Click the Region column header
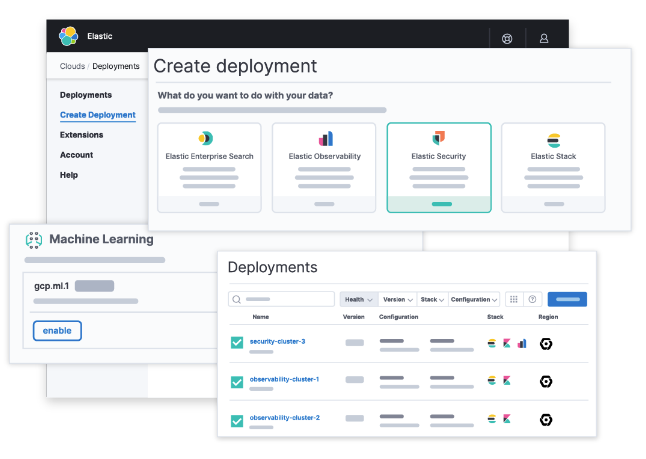646x459 pixels. coord(548,317)
